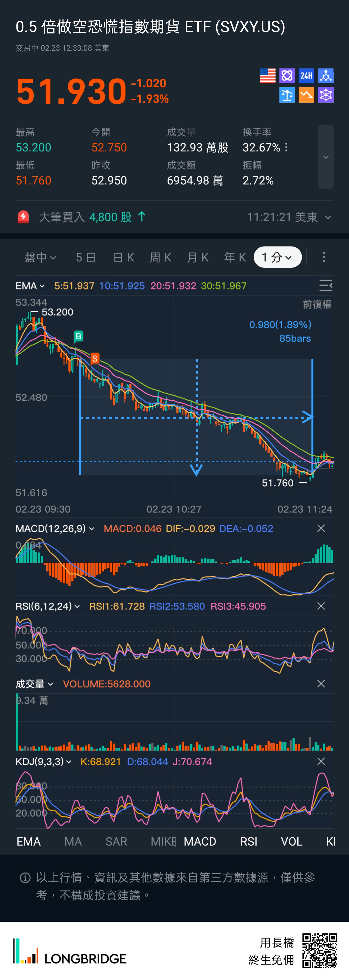
Task: Select MACD in bottom indicator bar
Action: pos(200,841)
